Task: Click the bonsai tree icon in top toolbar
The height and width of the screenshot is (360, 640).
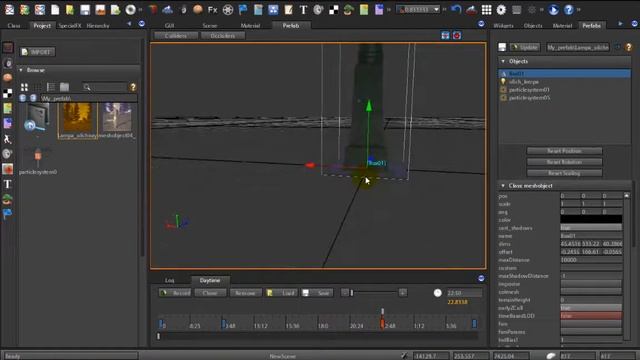Action: [348, 9]
